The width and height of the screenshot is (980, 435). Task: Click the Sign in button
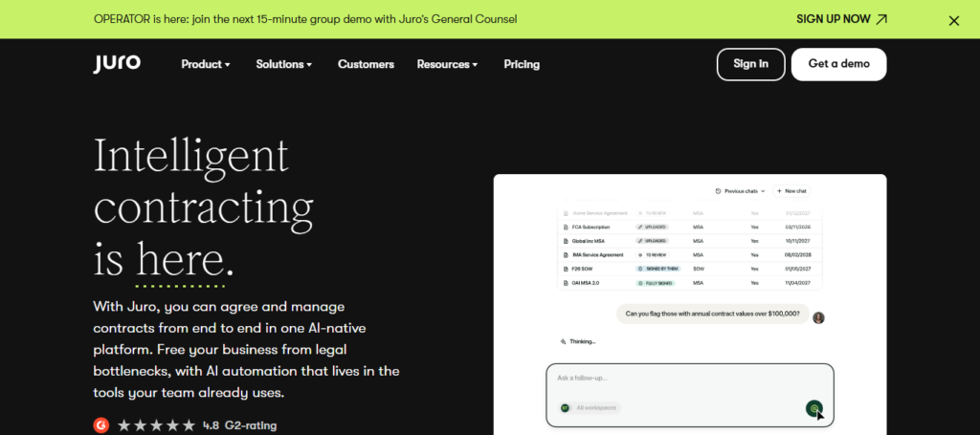pos(750,64)
